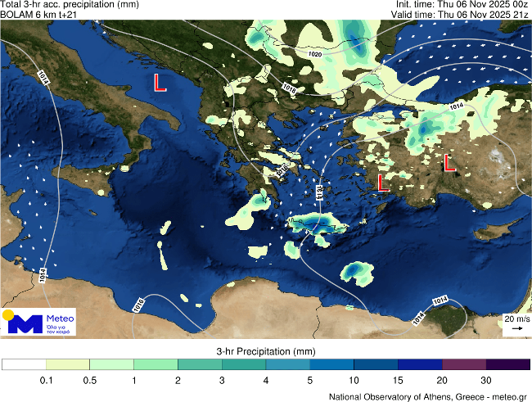Click the 1014 isobar label over Italy
Image resolution: width=532 pixels, height=402 pixels.
[x=42, y=76]
